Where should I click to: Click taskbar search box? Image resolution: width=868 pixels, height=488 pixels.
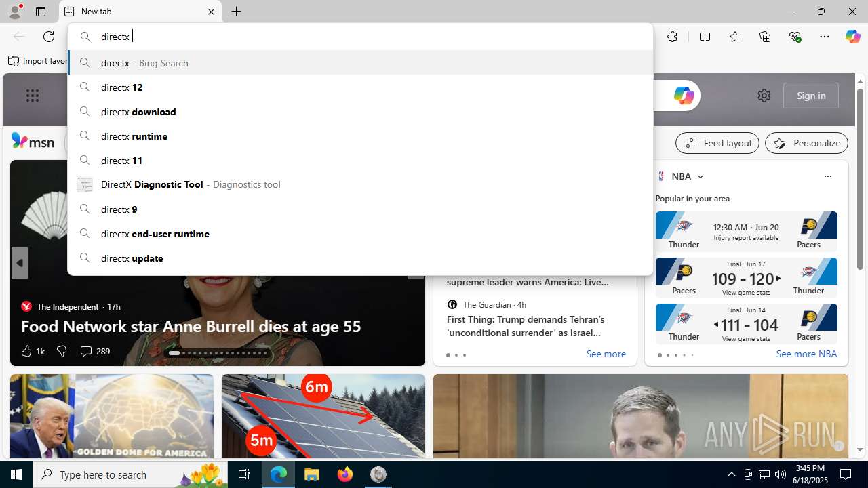(130, 474)
